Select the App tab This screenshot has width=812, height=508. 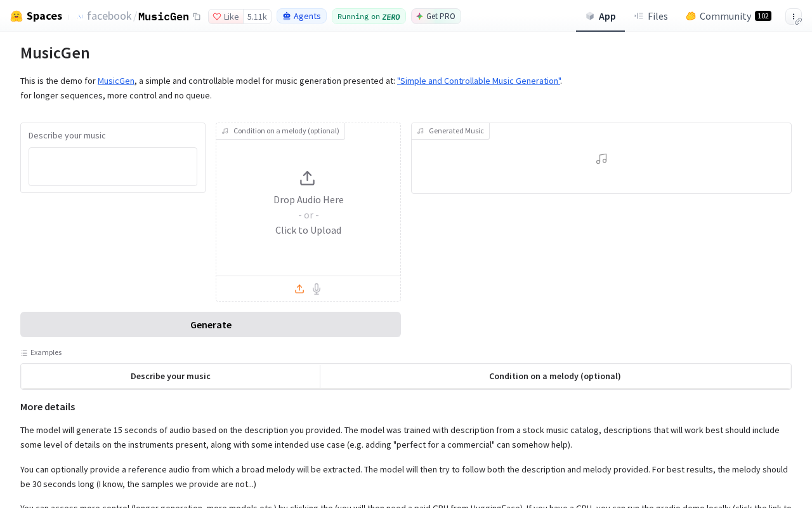(600, 16)
